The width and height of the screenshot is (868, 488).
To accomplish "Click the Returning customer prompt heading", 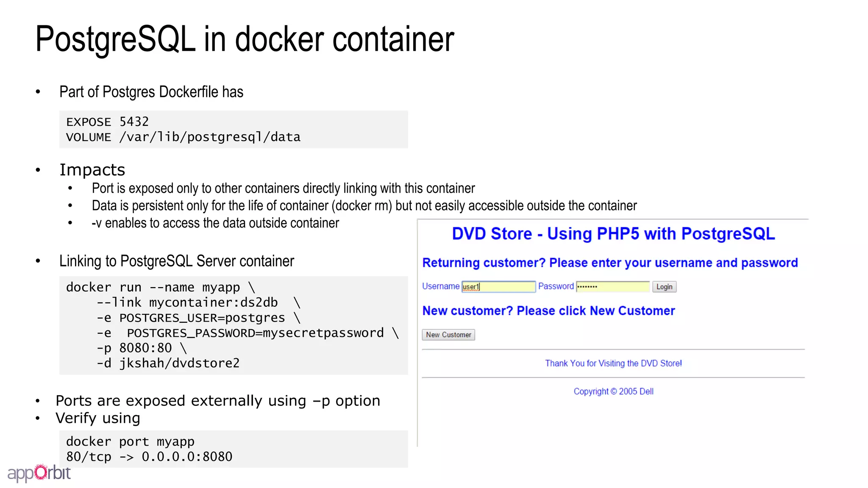I will 609,263.
